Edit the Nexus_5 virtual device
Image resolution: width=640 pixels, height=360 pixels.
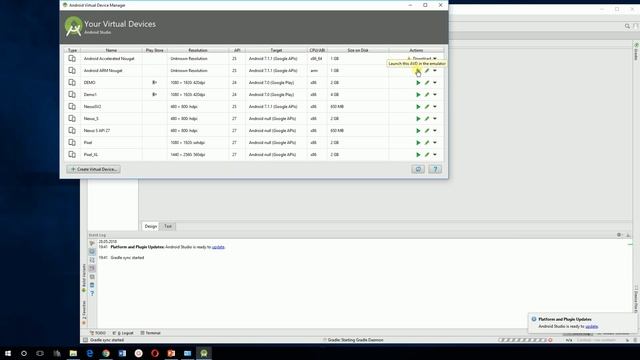click(x=427, y=119)
